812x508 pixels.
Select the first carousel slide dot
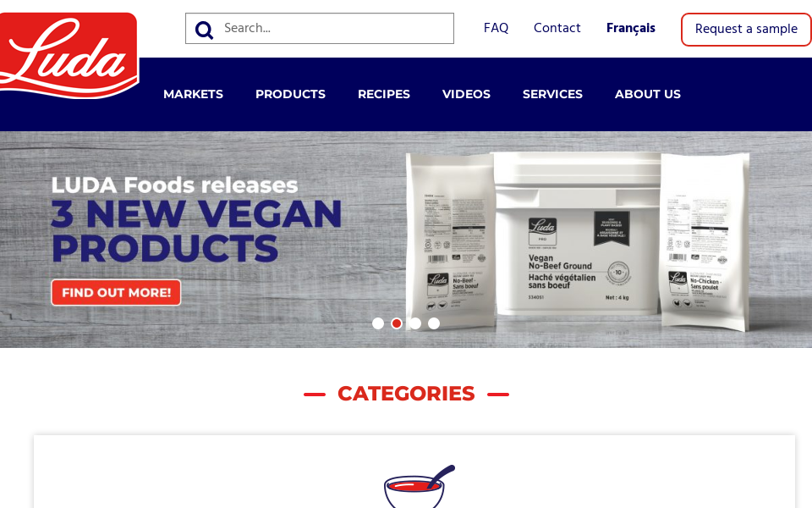point(378,323)
